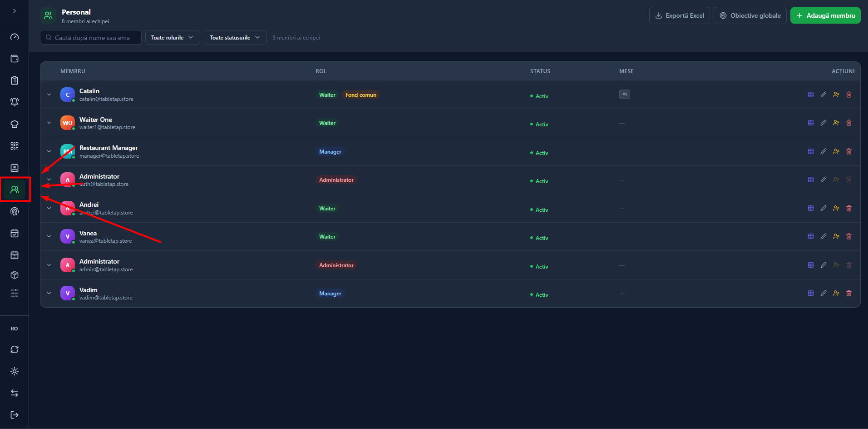Screen dimensions: 868x429
Task: Click the user-remove icon for Andrei
Action: (x=836, y=208)
